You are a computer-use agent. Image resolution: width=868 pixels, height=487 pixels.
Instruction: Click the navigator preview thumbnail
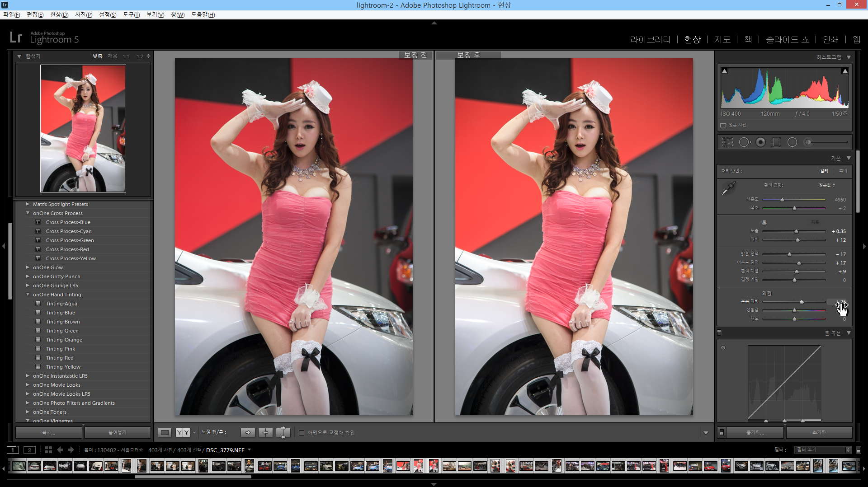[83, 128]
